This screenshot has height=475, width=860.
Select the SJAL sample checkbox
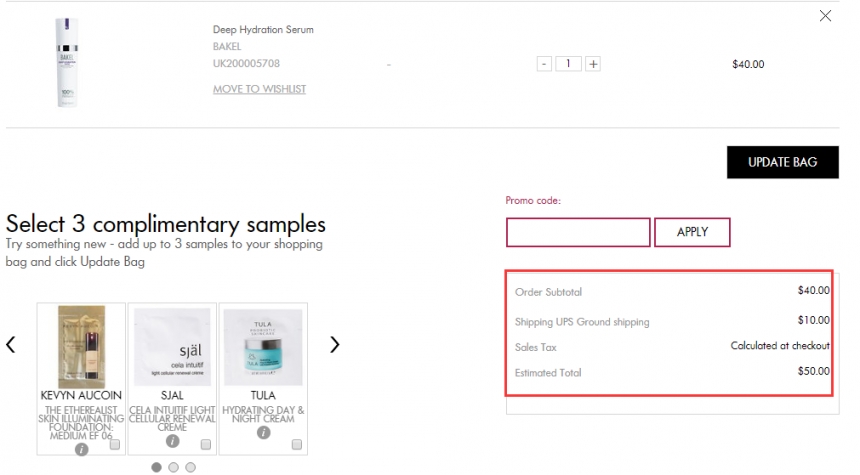(206, 444)
